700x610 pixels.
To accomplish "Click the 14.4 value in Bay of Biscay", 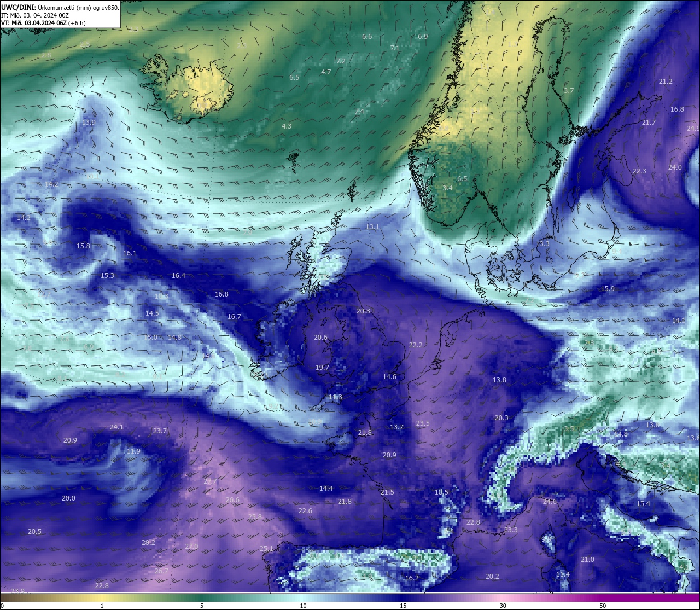I will tap(326, 489).
